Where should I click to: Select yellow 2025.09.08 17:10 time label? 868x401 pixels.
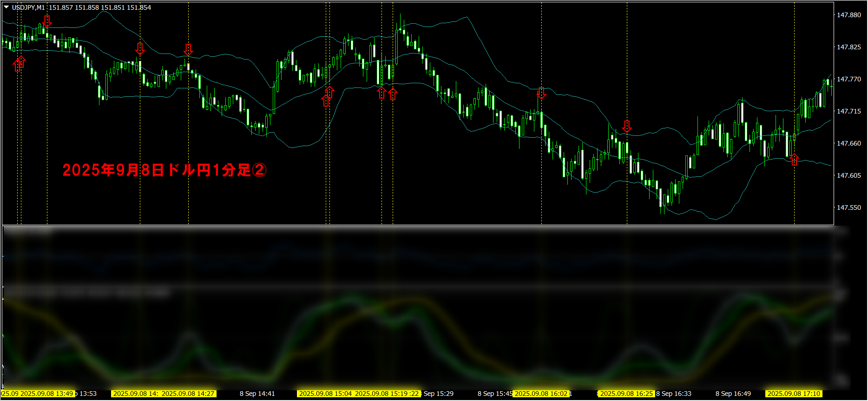[794, 394]
